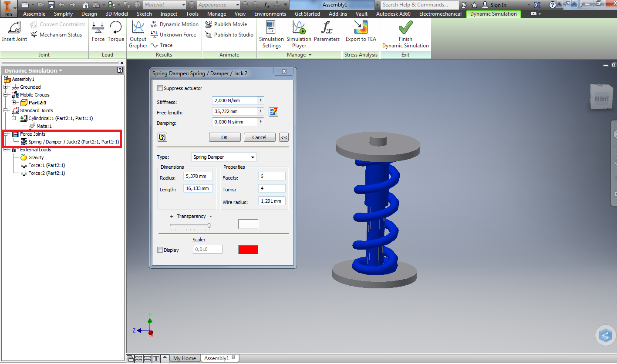Select the Insert Joint tool
The height and width of the screenshot is (364, 617).
coord(14,31)
